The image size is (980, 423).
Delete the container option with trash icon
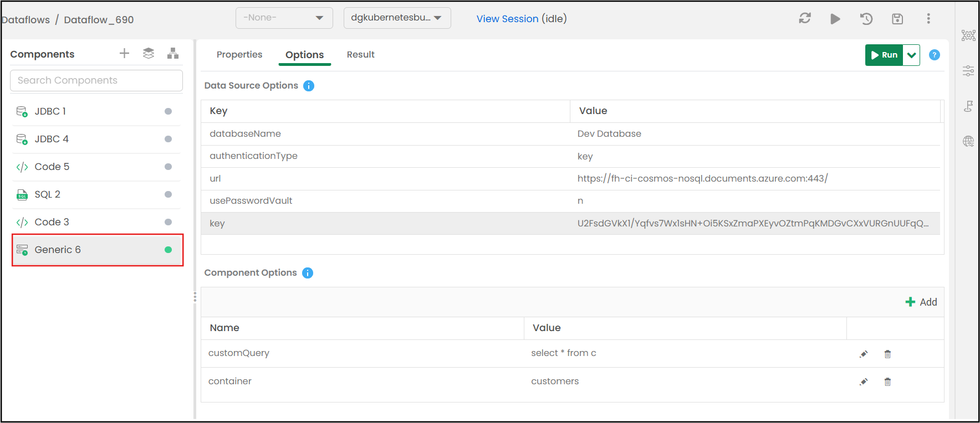887,381
